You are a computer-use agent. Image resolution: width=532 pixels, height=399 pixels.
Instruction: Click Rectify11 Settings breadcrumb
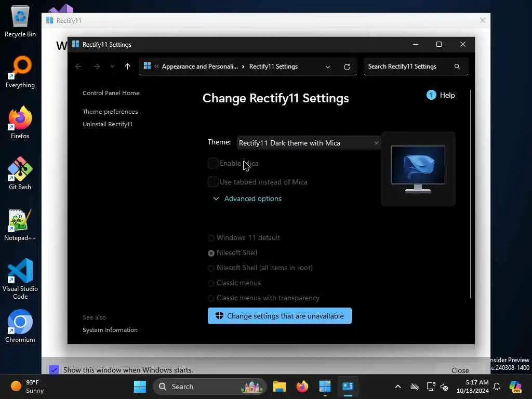(x=273, y=66)
